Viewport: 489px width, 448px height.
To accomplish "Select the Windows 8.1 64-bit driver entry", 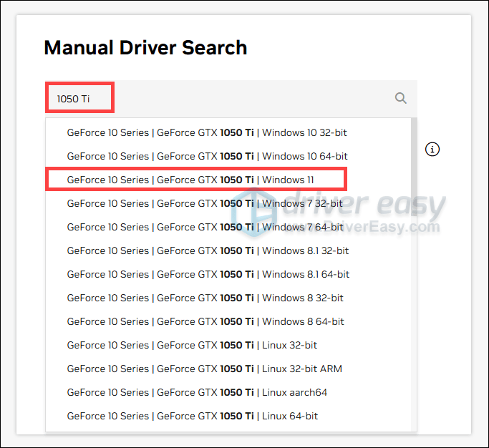I will pyautogui.click(x=208, y=274).
